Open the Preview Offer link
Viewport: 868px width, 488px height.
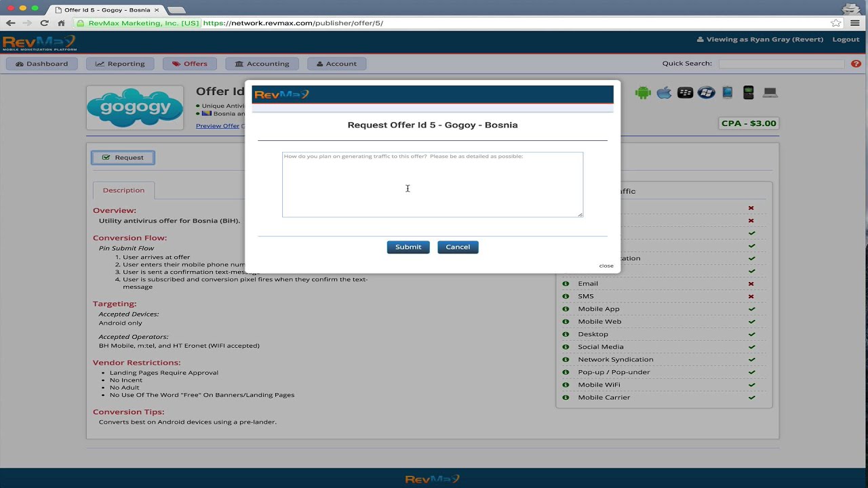(x=218, y=126)
